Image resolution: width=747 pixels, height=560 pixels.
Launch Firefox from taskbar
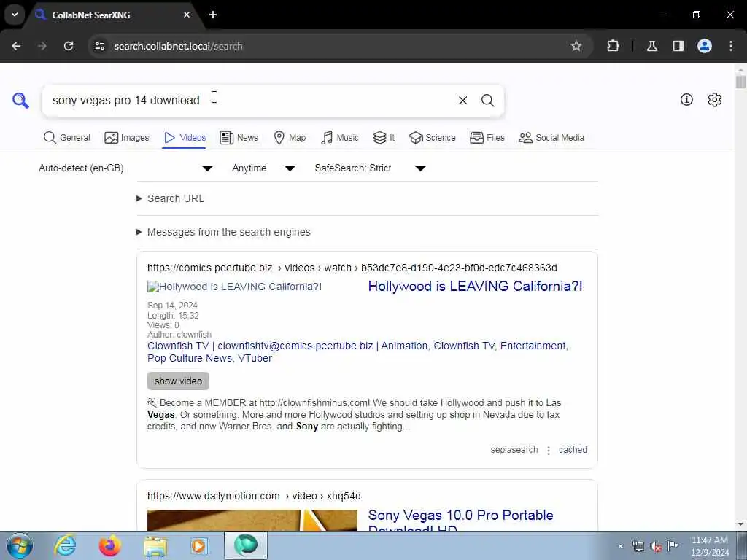point(109,545)
